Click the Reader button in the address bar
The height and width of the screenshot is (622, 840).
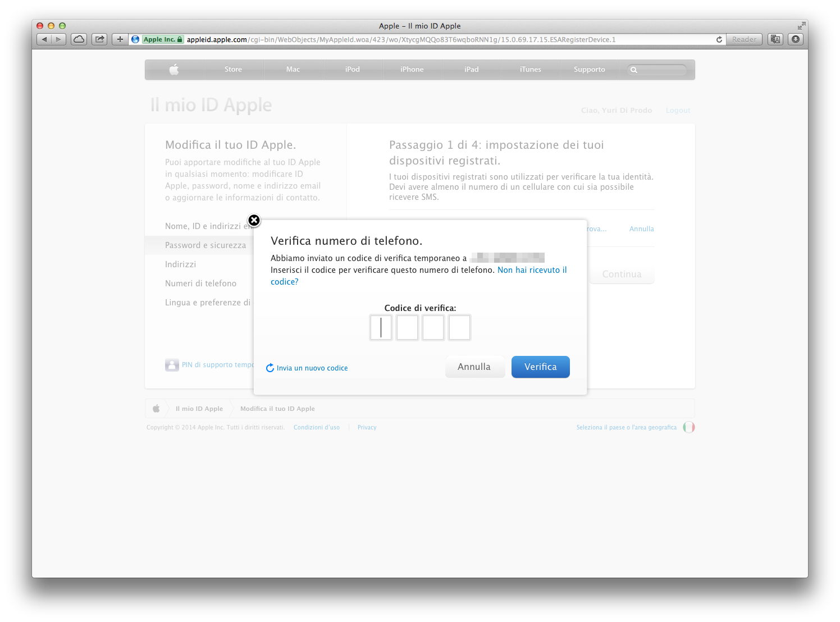click(744, 39)
